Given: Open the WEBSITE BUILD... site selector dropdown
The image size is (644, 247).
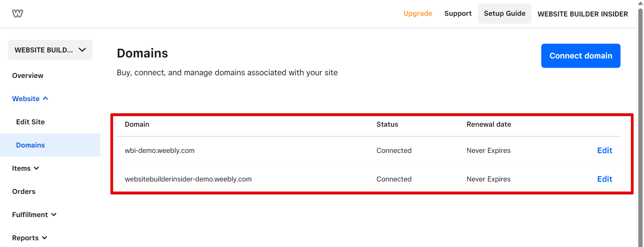Looking at the screenshot, I should pos(50,50).
